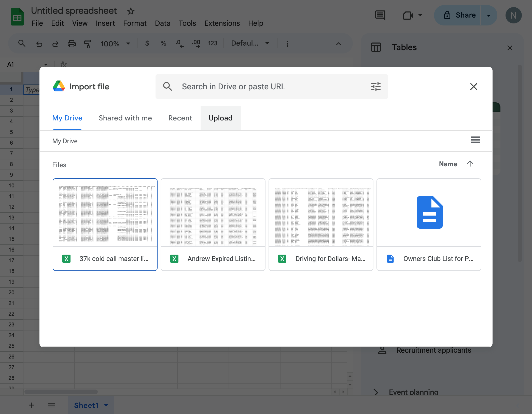Decrease decimal places icon

179,44
